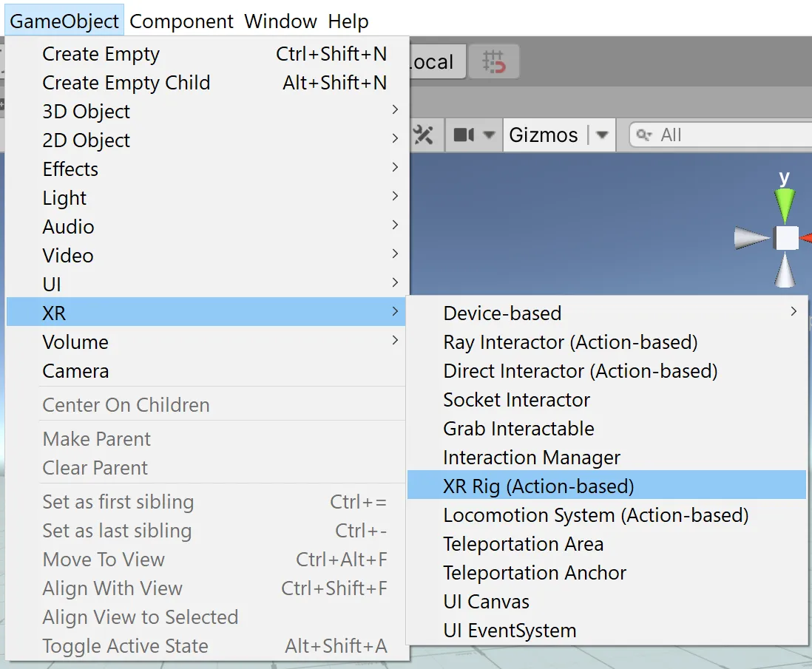Click the scene gizmo center cube
This screenshot has width=812, height=669.
click(x=786, y=238)
